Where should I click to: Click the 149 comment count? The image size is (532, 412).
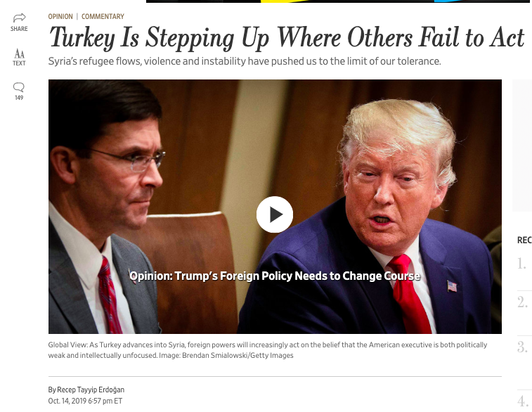point(19,98)
